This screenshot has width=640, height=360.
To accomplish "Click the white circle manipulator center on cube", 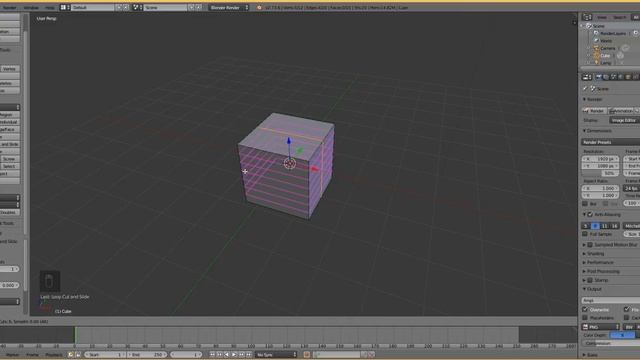I will [289, 163].
